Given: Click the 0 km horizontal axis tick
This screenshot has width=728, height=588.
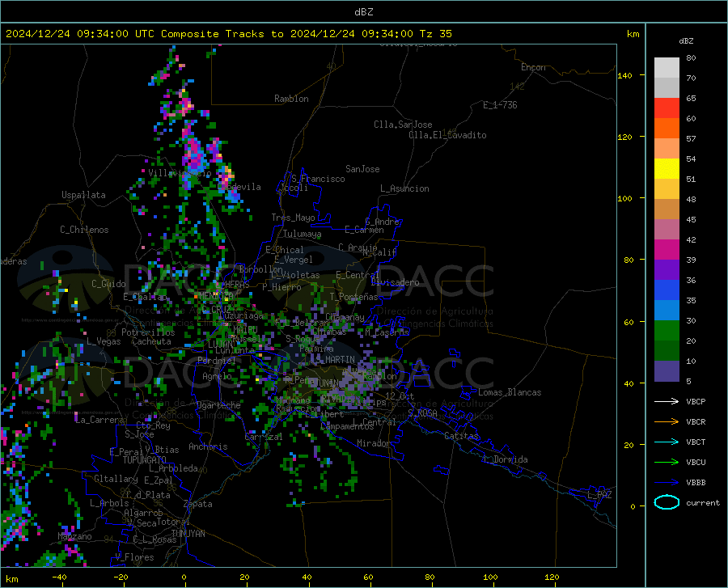Looking at the screenshot, I should coord(184,577).
